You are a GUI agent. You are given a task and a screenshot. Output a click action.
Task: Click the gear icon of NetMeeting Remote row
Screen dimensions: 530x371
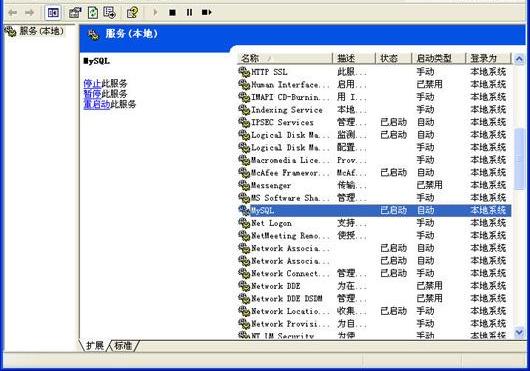[244, 236]
